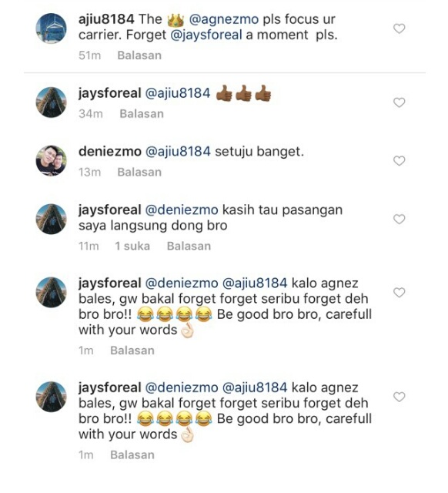Tap Balasan under the last 1m comment

click(132, 455)
